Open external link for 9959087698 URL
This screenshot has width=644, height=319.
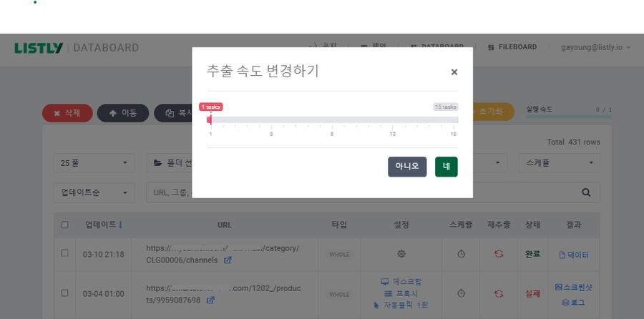210,300
